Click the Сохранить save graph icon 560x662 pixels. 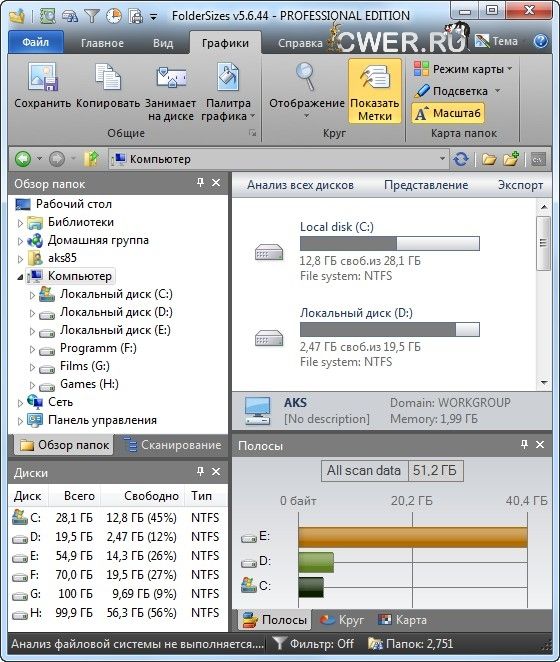(42, 77)
